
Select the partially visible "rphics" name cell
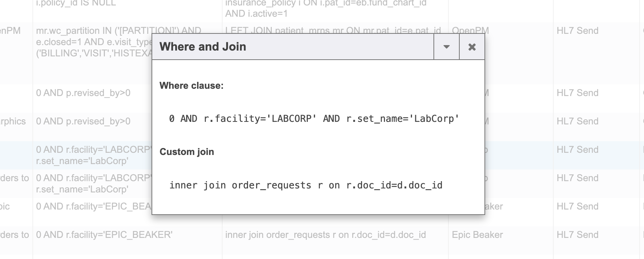(x=13, y=121)
